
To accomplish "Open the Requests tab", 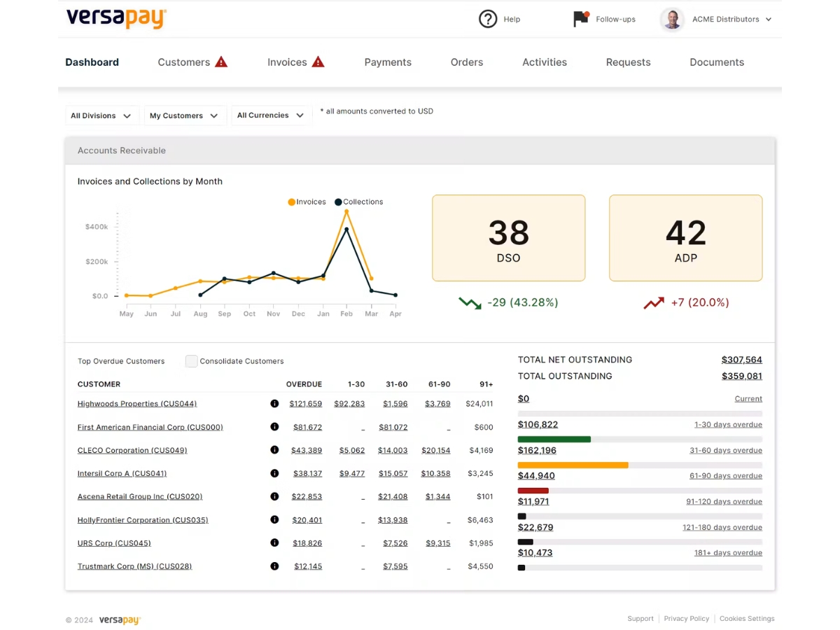I will pos(628,62).
